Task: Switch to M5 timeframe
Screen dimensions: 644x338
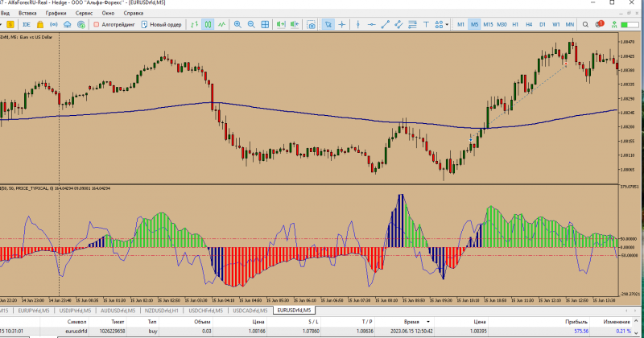Action: click(474, 25)
